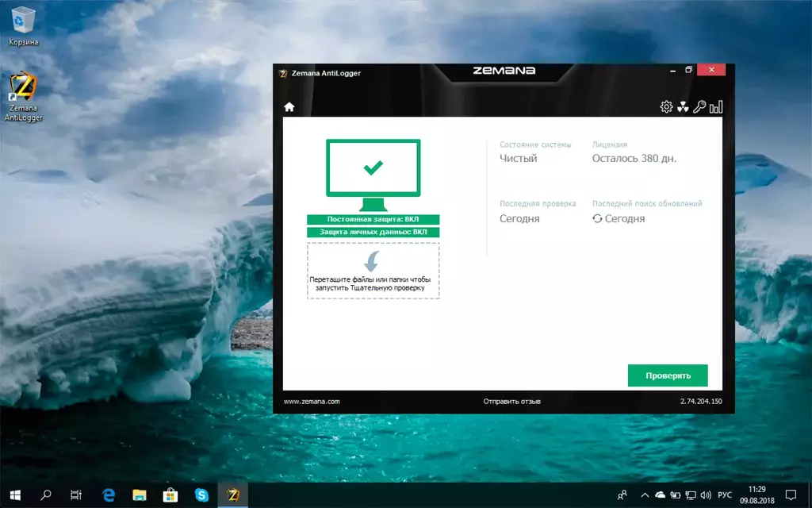Click the volume speaker tray icon

(705, 495)
